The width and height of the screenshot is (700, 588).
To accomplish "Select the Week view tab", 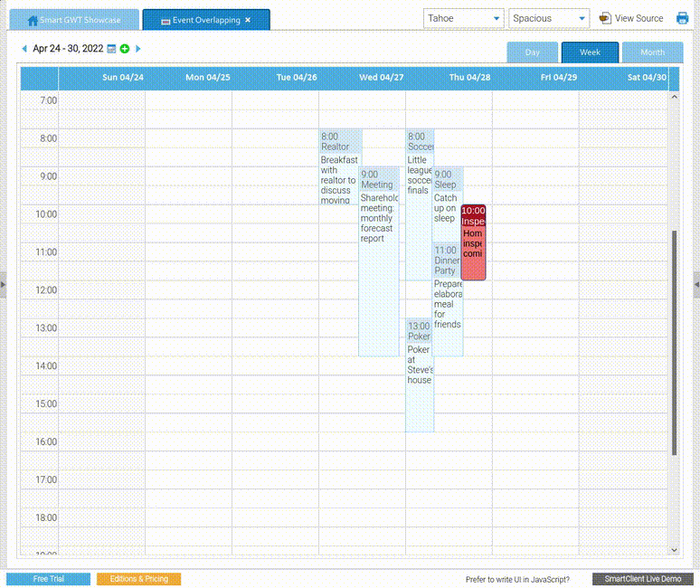I will (590, 52).
